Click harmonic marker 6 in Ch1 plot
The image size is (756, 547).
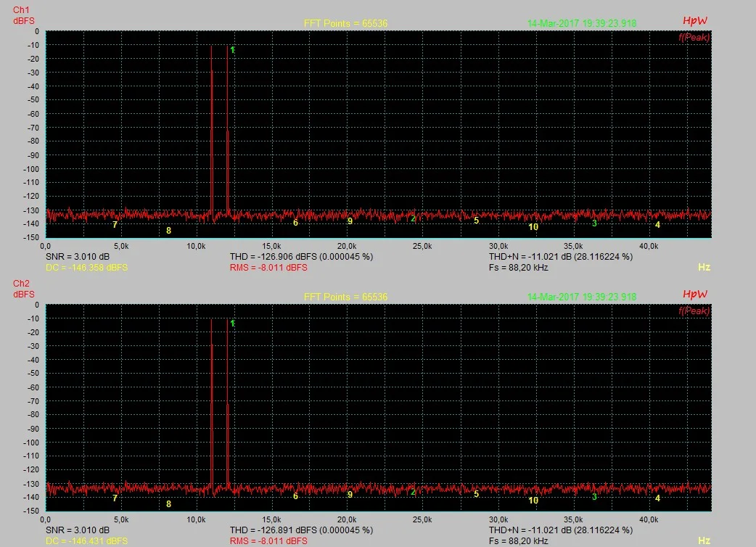295,223
